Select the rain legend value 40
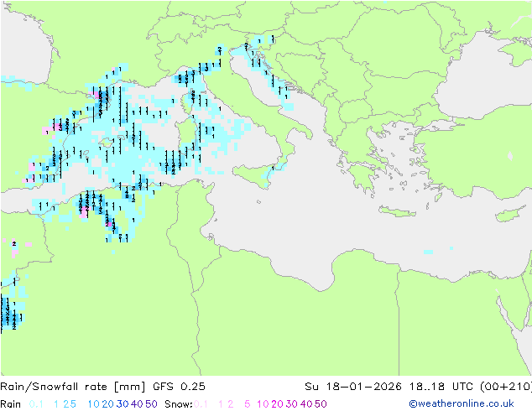The height and width of the screenshot is (411, 532). pos(137,404)
